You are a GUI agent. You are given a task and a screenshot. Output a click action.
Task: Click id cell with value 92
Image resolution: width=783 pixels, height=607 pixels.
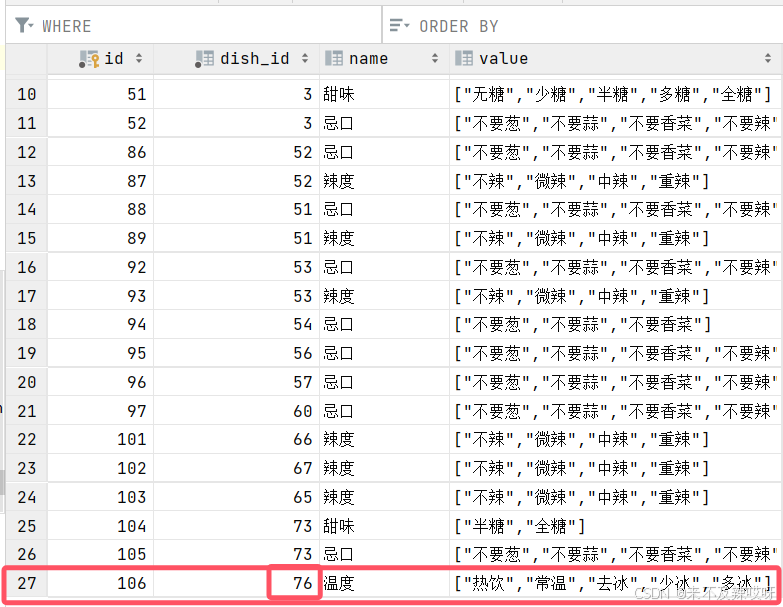[x=100, y=267]
